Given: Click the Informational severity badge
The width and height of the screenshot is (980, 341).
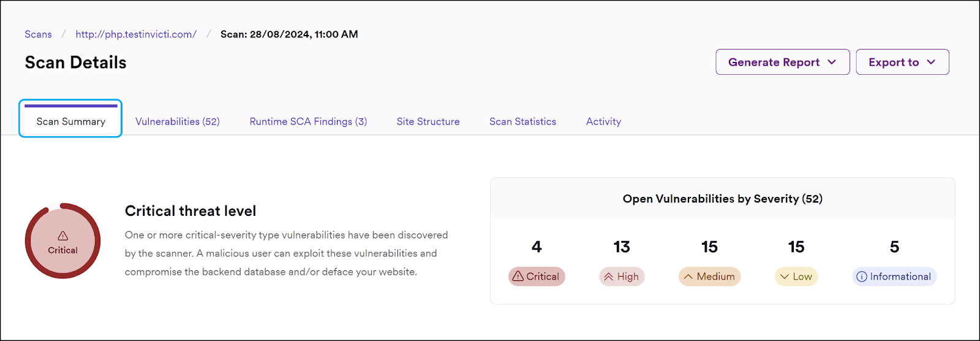Looking at the screenshot, I should click(894, 277).
